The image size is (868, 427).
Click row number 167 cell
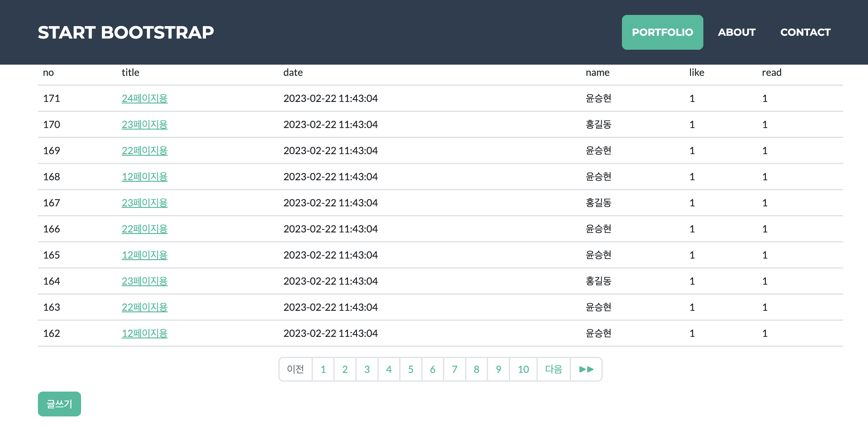pyautogui.click(x=52, y=203)
